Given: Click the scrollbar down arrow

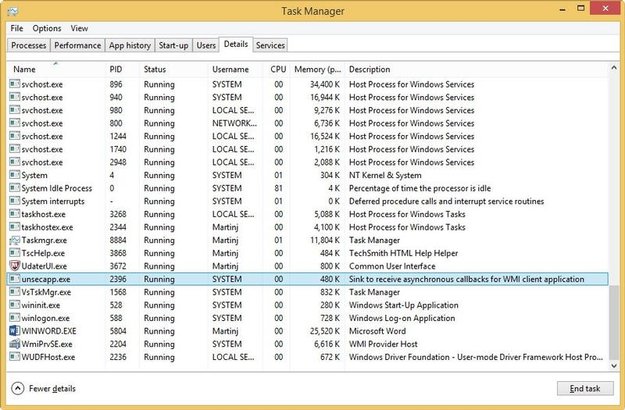Looking at the screenshot, I should click(614, 365).
